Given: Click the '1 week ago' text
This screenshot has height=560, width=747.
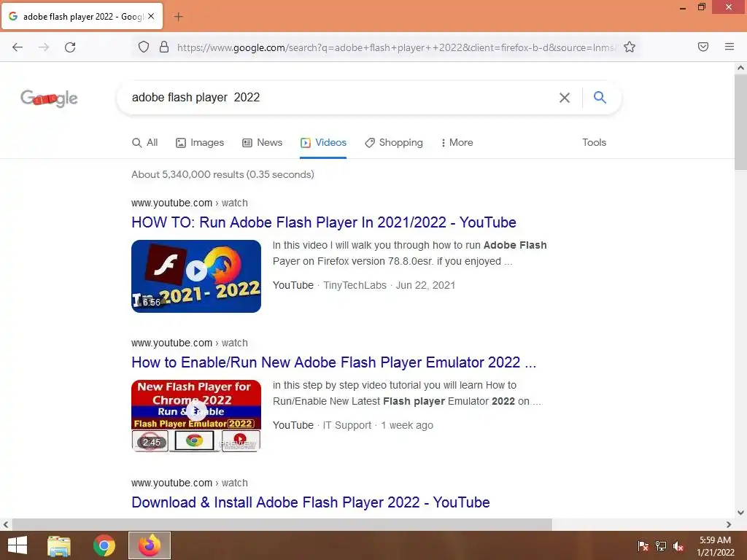Looking at the screenshot, I should (x=407, y=425).
